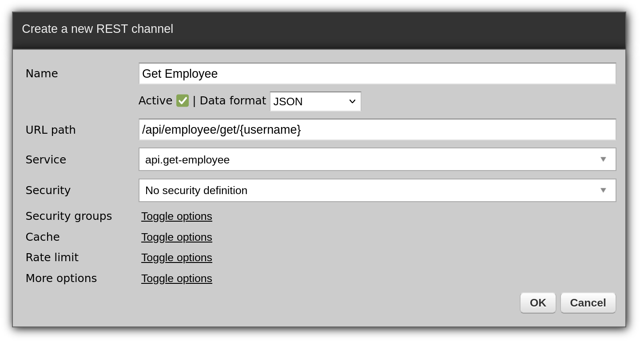This screenshot has width=644, height=346.
Task: Open the Security definition combo box
Action: 369,191
